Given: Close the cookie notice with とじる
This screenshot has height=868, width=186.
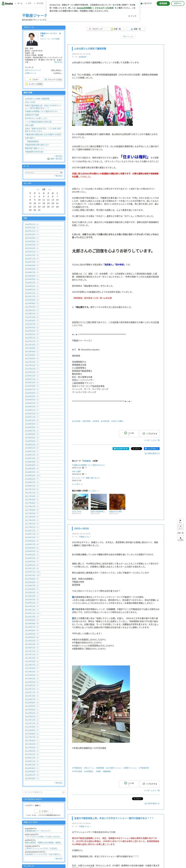Looking at the screenshot, I should [x=132, y=16].
